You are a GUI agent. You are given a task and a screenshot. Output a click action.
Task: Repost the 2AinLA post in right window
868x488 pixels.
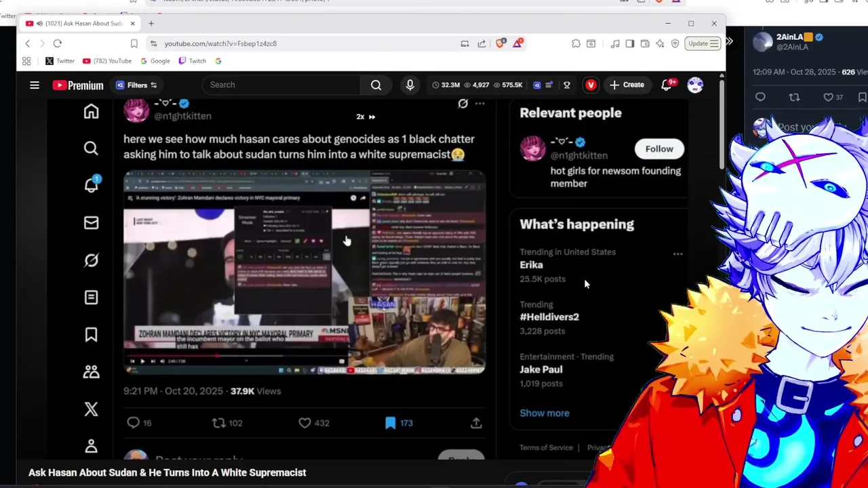794,98
